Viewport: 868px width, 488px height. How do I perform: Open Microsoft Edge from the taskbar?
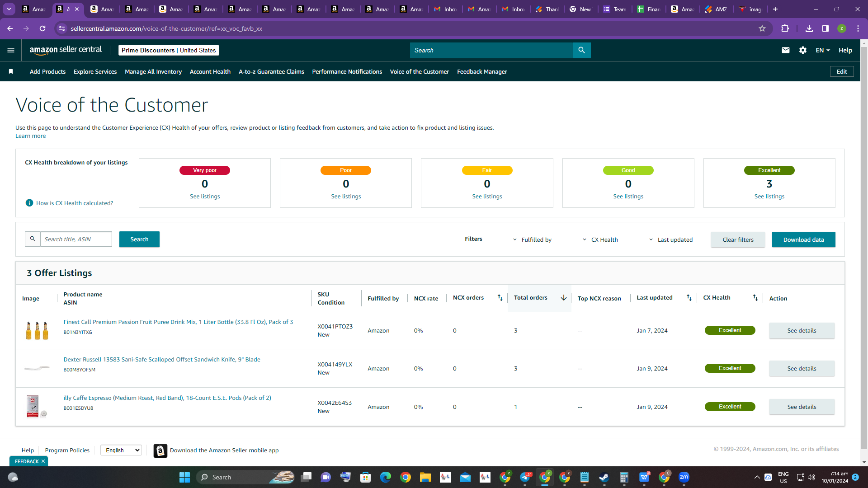(x=386, y=477)
